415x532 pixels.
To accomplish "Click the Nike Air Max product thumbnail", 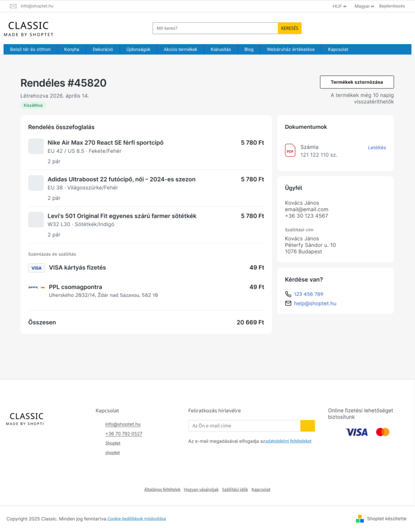I will [36, 146].
